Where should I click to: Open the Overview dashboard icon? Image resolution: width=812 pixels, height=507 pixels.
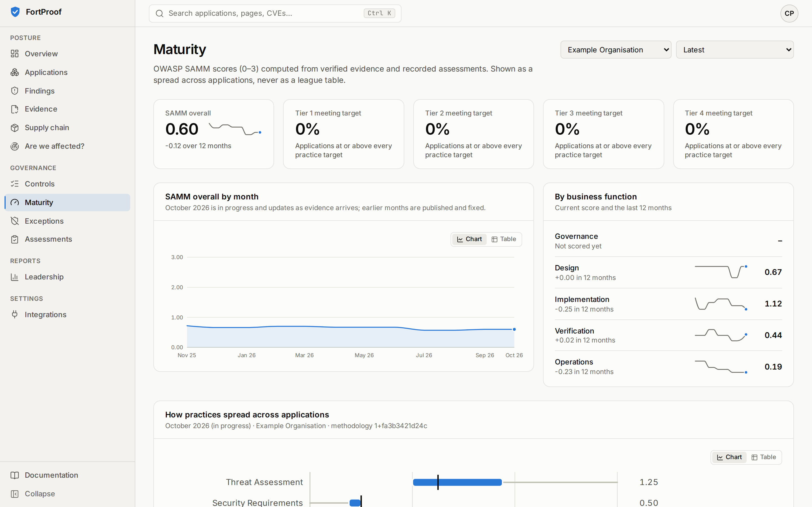[14, 54]
